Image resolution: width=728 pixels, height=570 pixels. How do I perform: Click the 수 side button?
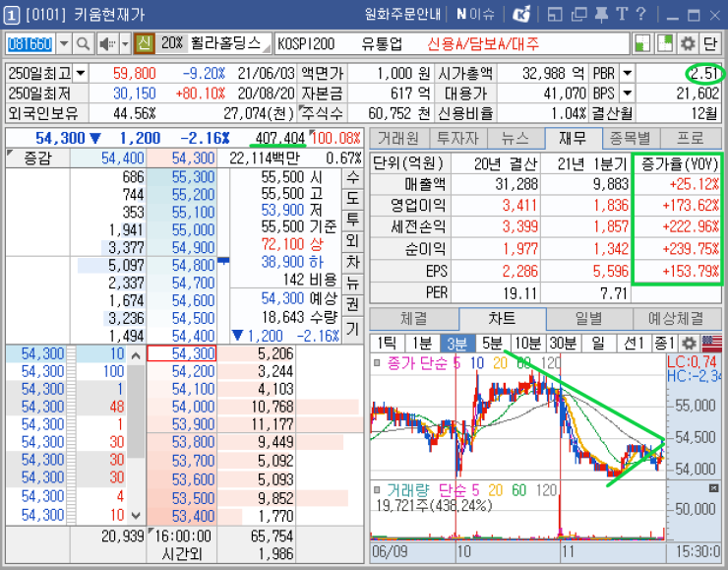click(353, 178)
